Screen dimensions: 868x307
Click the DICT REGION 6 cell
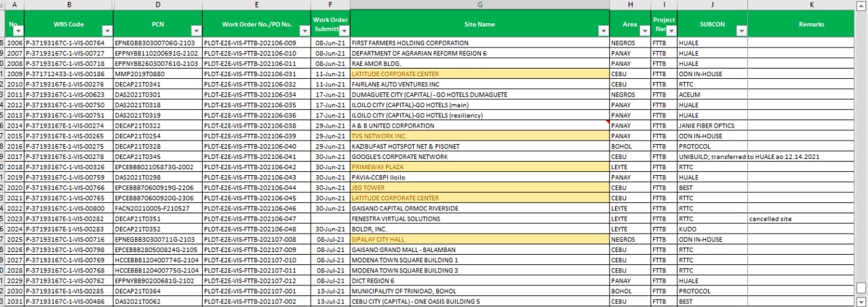[479, 280]
